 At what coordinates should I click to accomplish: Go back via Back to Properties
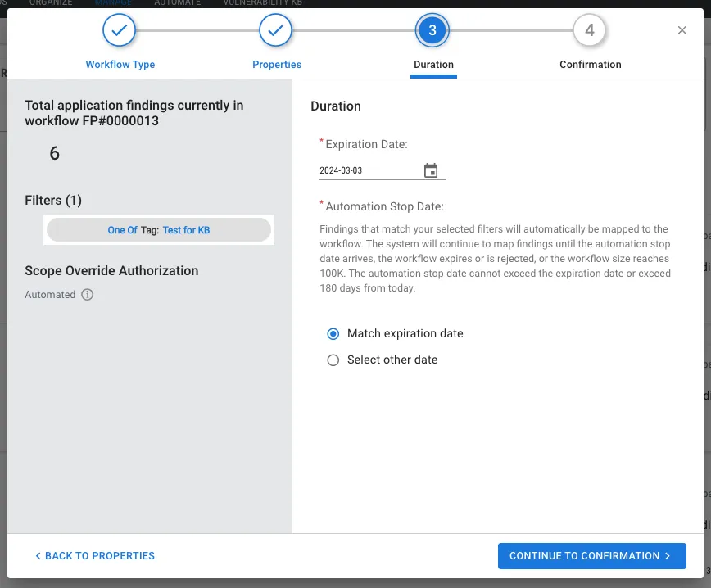click(x=95, y=556)
